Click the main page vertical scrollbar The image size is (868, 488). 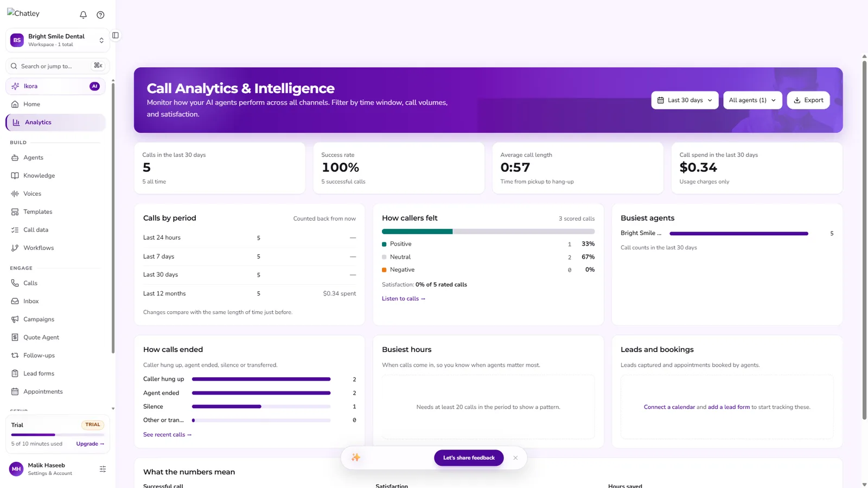point(864,240)
